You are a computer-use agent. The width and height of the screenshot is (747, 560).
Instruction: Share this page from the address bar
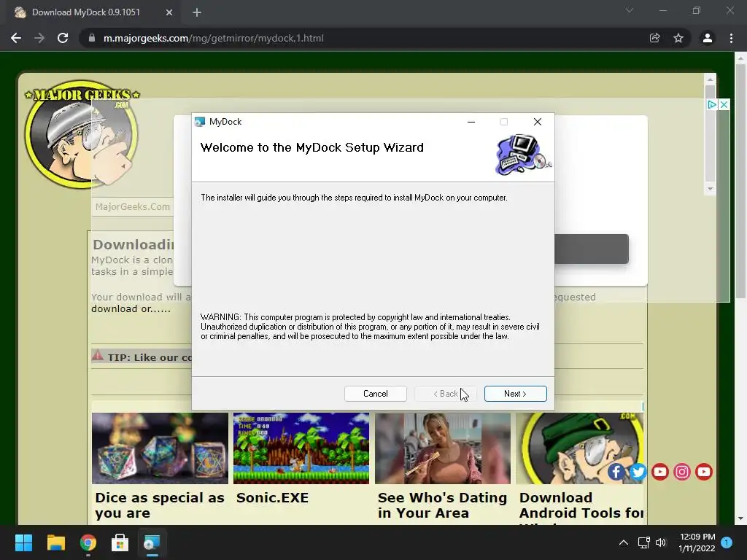(x=655, y=38)
